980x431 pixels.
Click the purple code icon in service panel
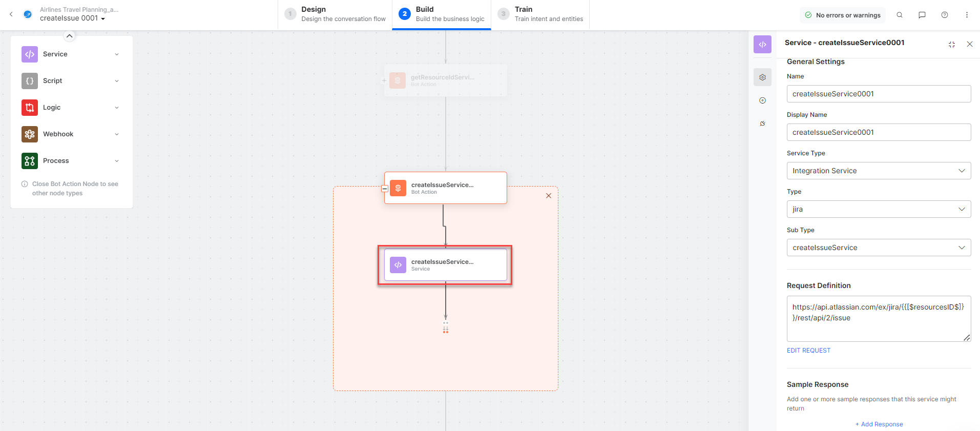pyautogui.click(x=762, y=45)
